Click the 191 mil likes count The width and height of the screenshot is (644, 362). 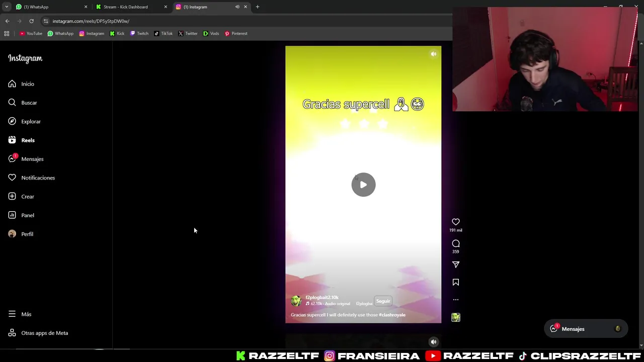click(456, 230)
